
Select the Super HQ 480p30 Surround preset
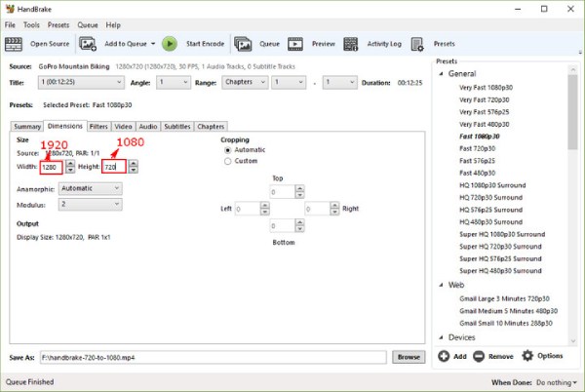pyautogui.click(x=500, y=271)
